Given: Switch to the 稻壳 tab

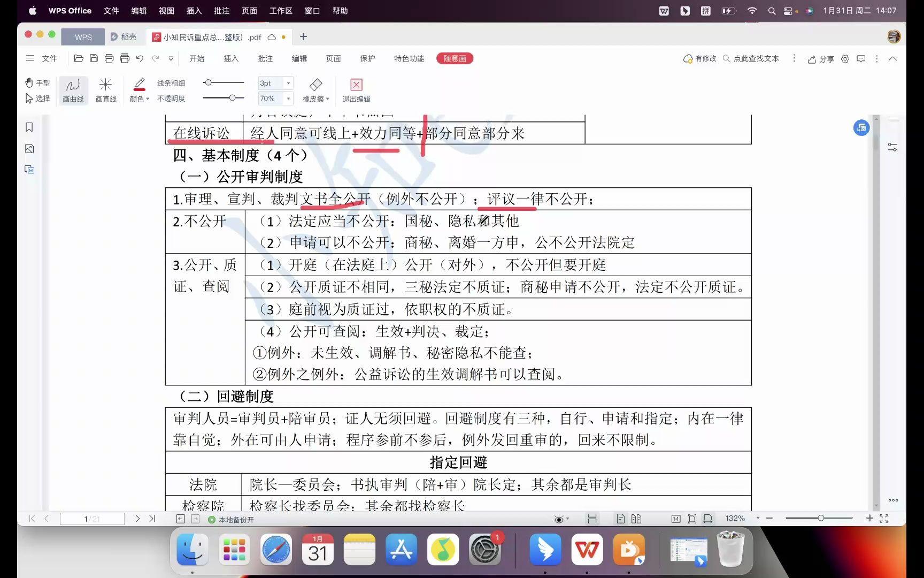Looking at the screenshot, I should [123, 37].
